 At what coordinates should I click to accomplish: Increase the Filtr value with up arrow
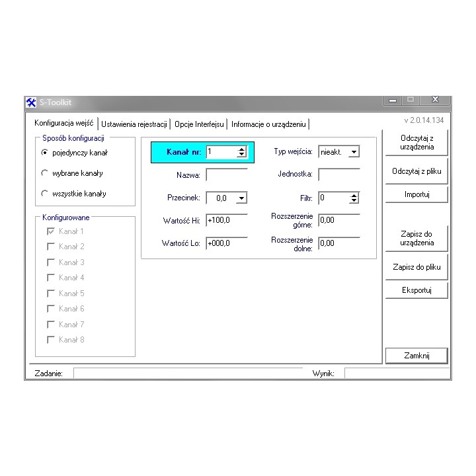pyautogui.click(x=354, y=195)
